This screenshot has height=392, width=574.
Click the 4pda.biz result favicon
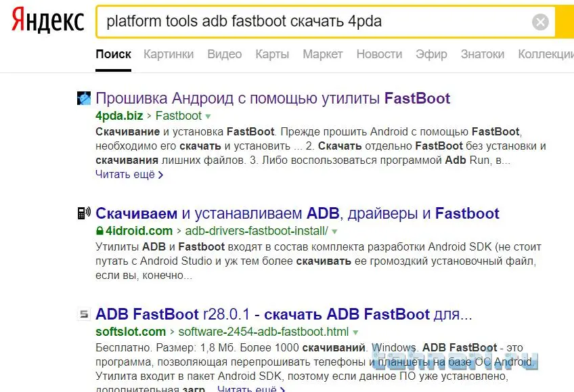point(84,98)
